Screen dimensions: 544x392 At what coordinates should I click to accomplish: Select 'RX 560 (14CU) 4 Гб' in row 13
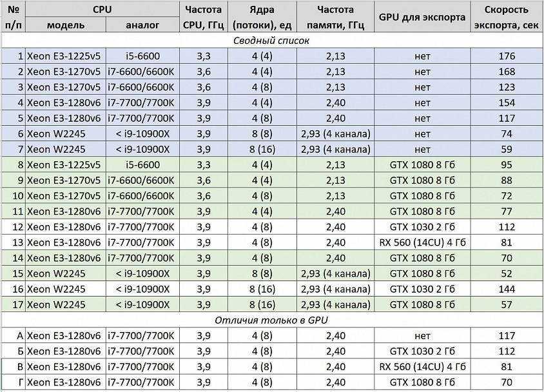(422, 242)
